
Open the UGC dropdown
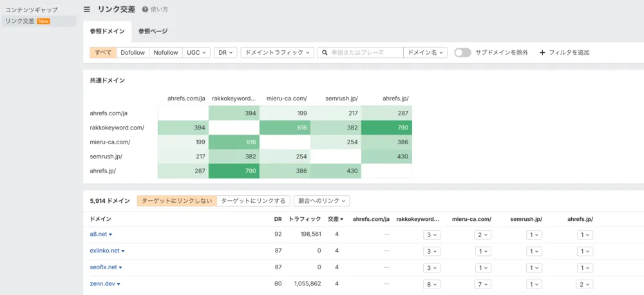196,53
